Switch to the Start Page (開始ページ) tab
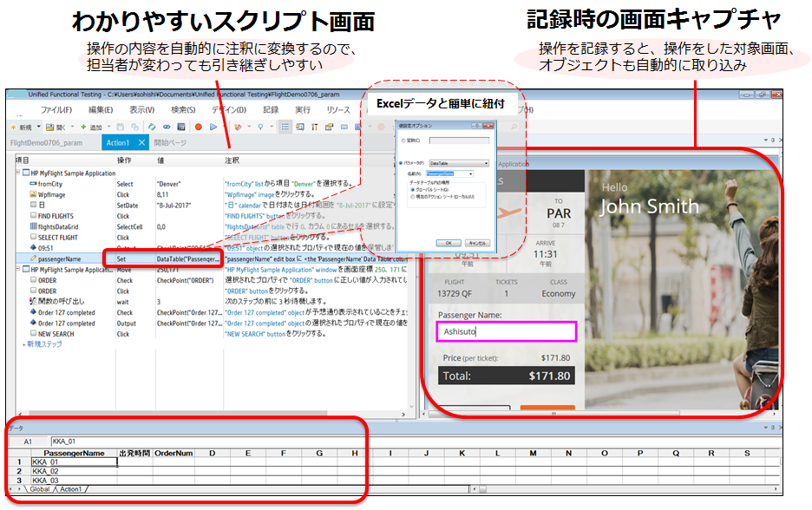This screenshot has width=812, height=510. point(170,143)
